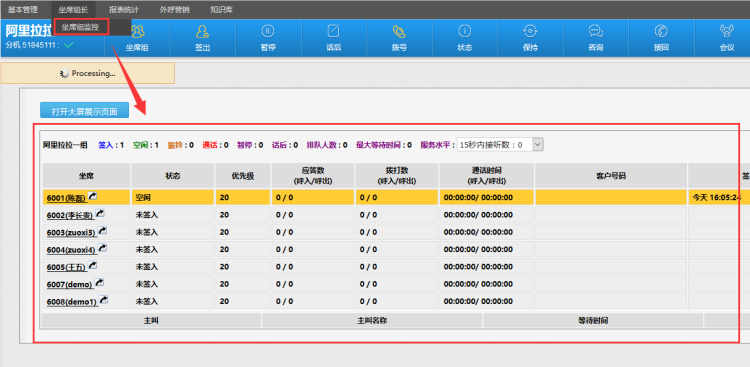Click the arrow icon beside 6004(zuoxi4)

click(x=102, y=248)
